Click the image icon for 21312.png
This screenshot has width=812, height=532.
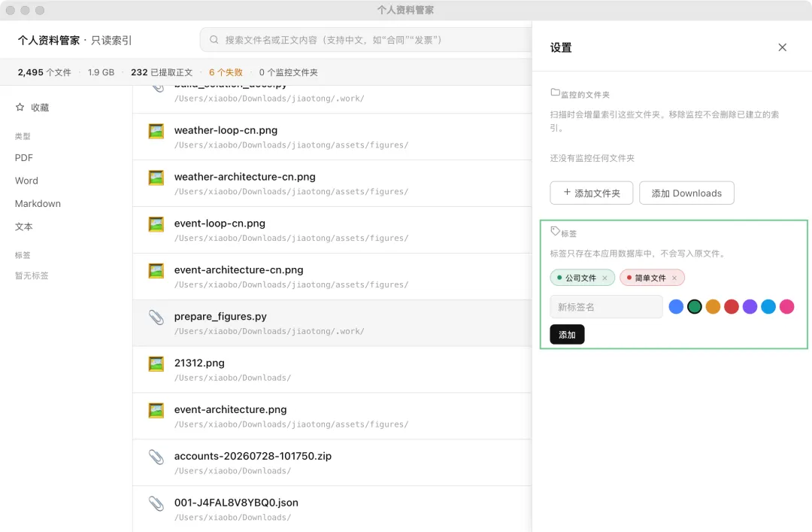point(156,364)
